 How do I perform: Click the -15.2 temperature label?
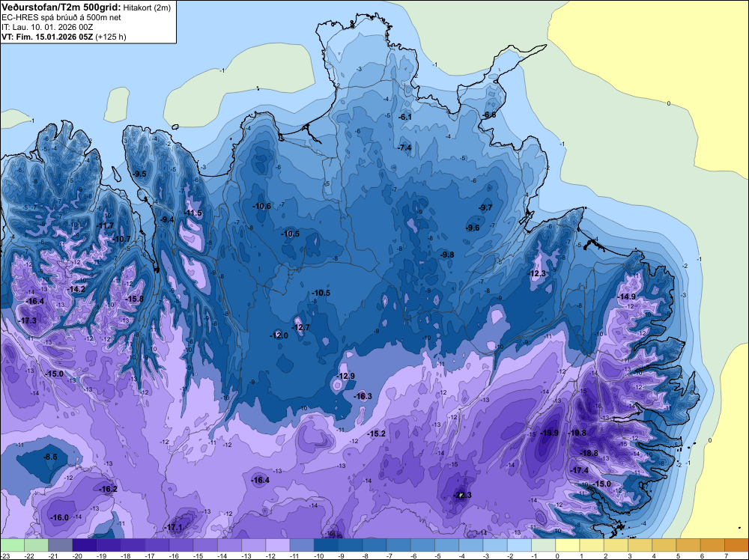click(377, 433)
